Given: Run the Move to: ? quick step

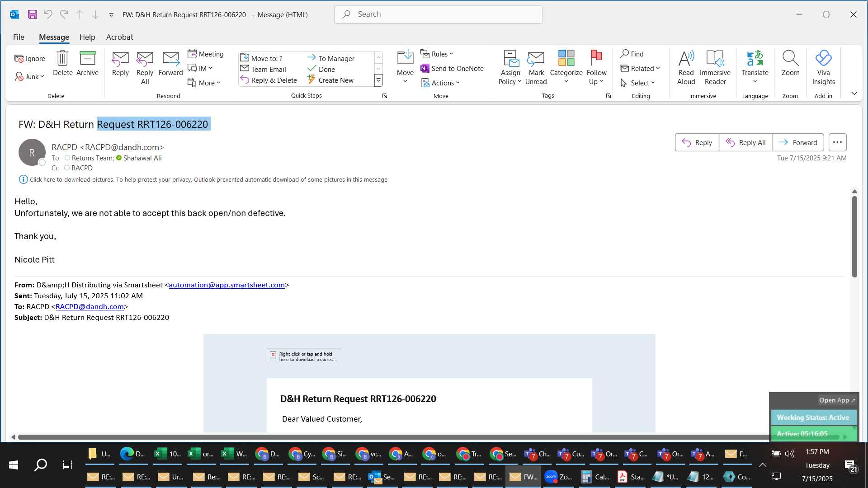Looking at the screenshot, I should (x=261, y=58).
